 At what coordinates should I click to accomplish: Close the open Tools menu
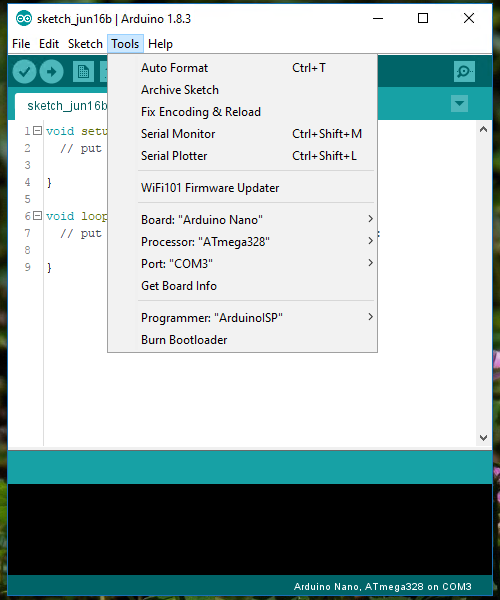(x=125, y=44)
